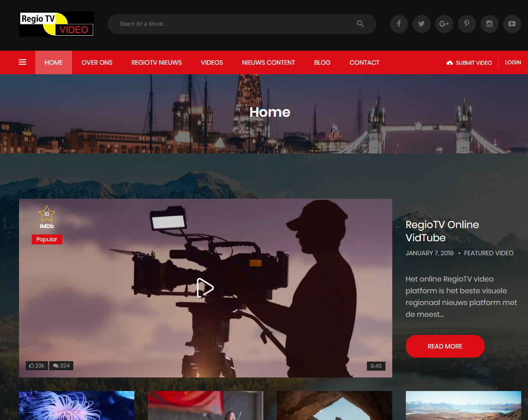Click the RegioTV platform description text
Viewport: 528px width, 420px height.
(x=461, y=297)
